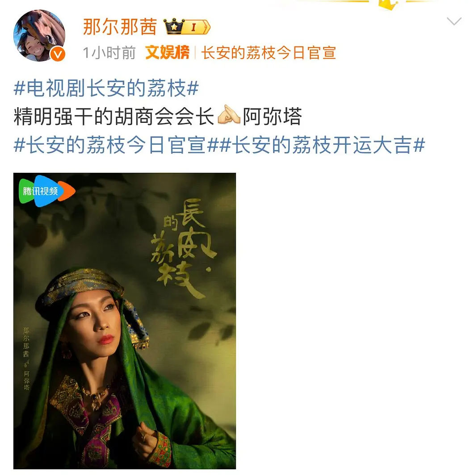Screen dimensions: 475x476
Task: Click the post text 精明强干的胡商会会长
Action: point(114,116)
